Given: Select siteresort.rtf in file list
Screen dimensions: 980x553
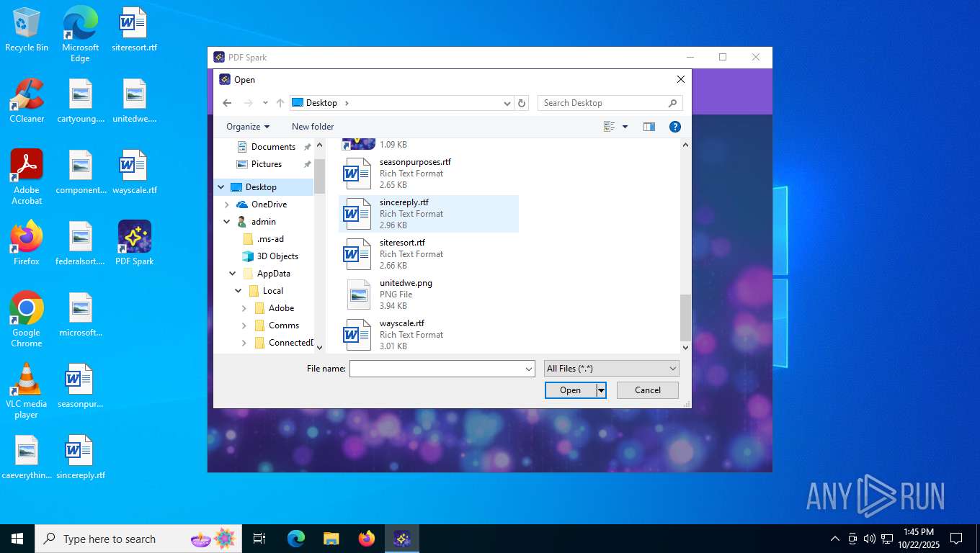Looking at the screenshot, I should click(429, 254).
